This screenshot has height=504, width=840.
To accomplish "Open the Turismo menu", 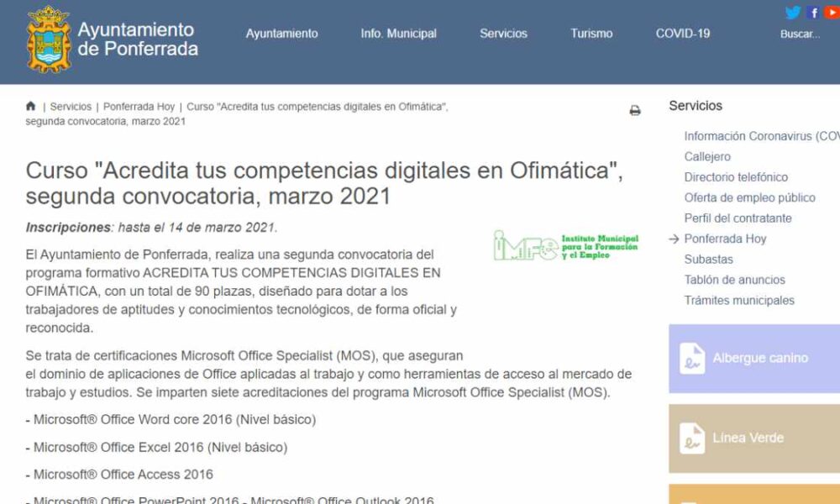I will 591,34.
